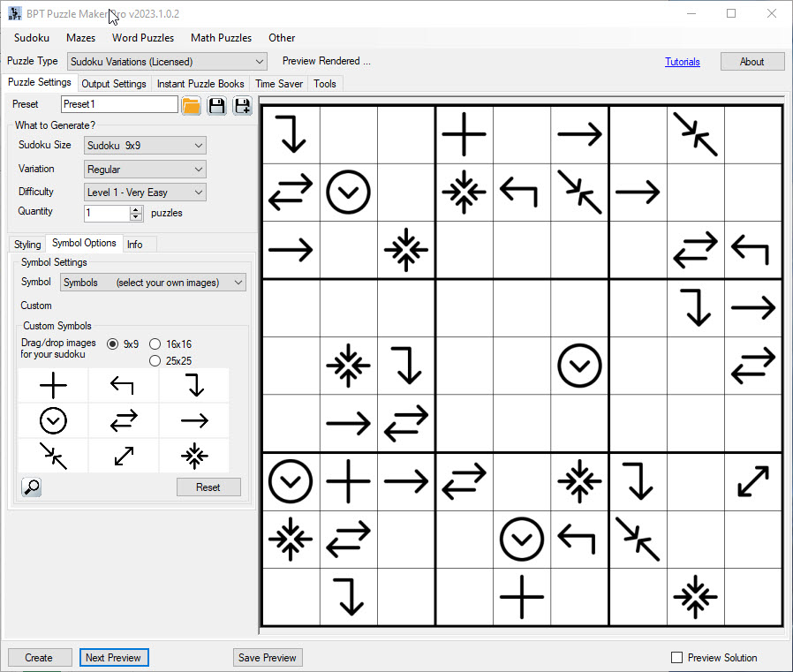Open the Puzzle Type combo box
Viewport: 793px width, 672px height.
coord(166,61)
